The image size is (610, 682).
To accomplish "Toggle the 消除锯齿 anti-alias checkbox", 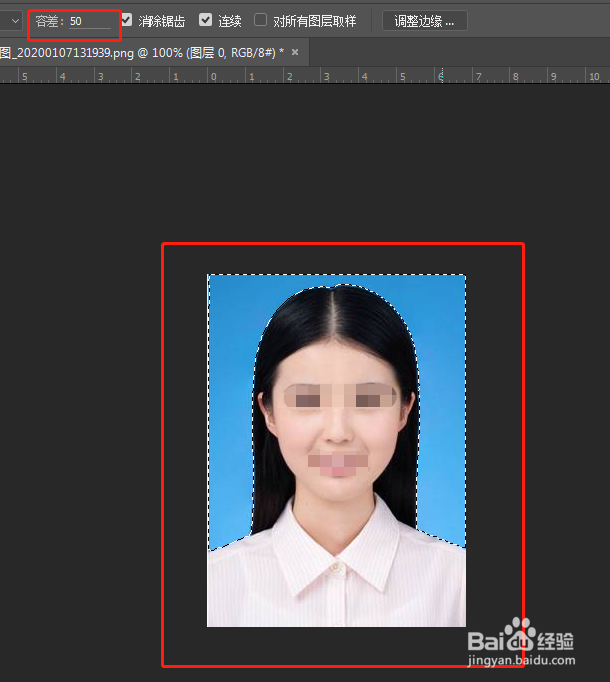I will [127, 20].
